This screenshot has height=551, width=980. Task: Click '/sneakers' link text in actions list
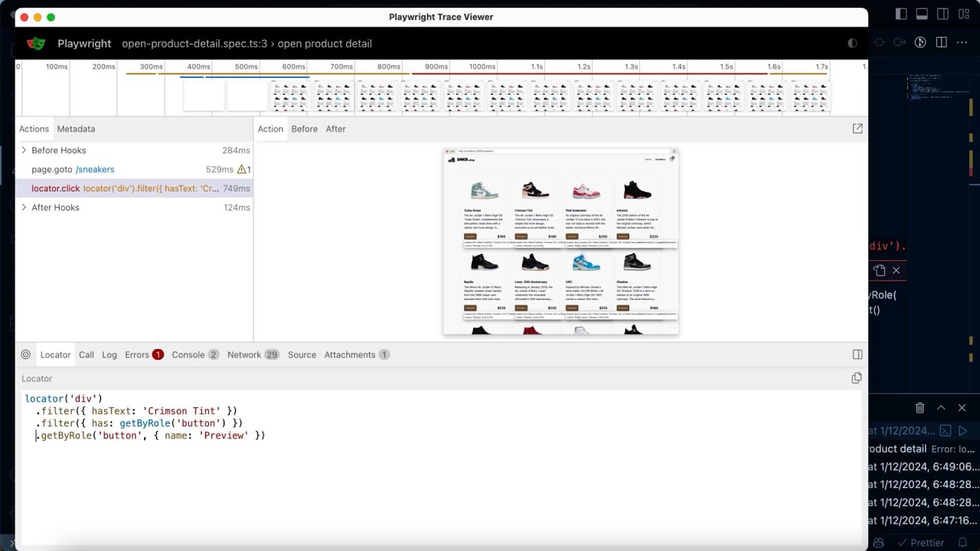(95, 169)
